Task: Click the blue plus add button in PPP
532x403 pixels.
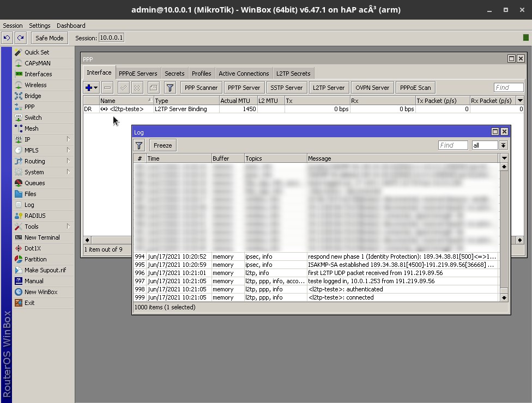Action: click(x=88, y=88)
